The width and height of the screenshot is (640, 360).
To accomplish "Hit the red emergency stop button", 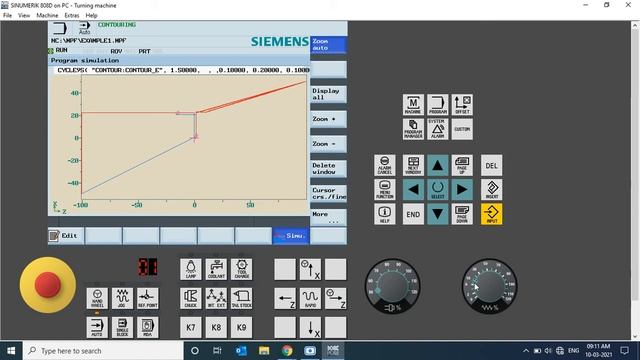I will (48, 284).
